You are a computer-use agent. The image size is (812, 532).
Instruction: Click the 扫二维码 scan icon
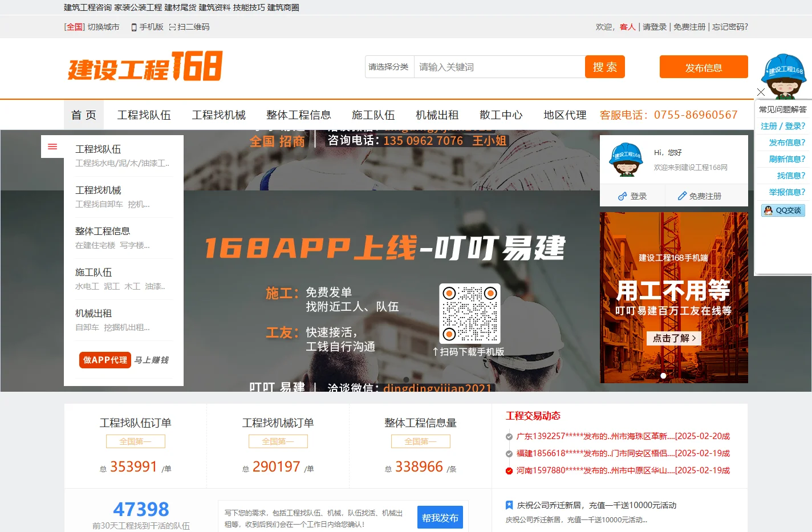[172, 27]
